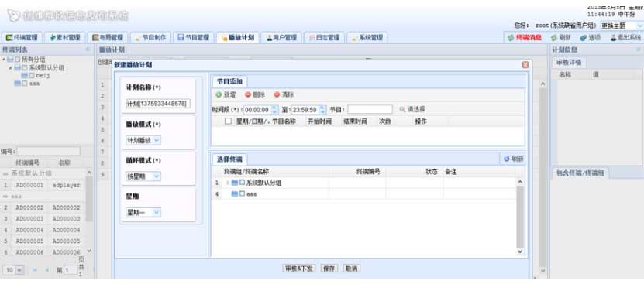Expand 系统默认分组 in the dialog
The height and width of the screenshot is (284, 644).
pyautogui.click(x=228, y=183)
